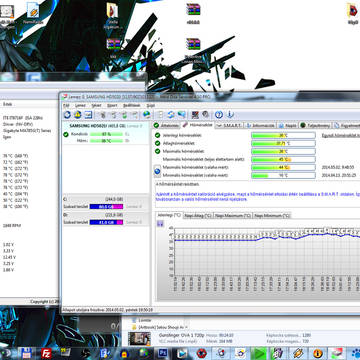Click the save icon on the temperature graph
Screen dimensions: 360x360
click(x=160, y=224)
